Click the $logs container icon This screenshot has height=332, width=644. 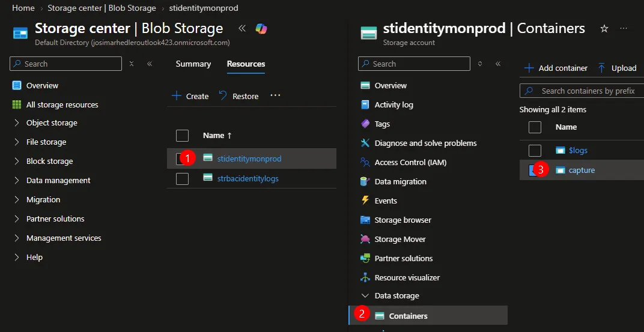pyautogui.click(x=560, y=151)
